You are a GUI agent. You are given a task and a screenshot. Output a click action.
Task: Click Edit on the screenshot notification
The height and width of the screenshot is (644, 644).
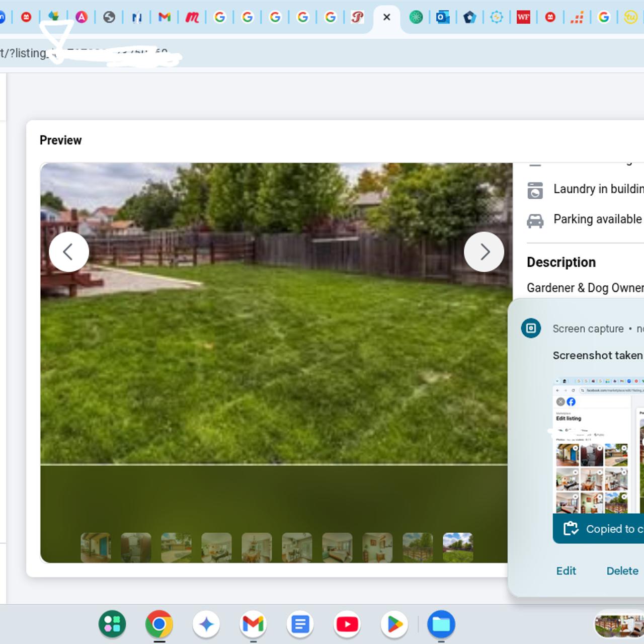tap(566, 571)
